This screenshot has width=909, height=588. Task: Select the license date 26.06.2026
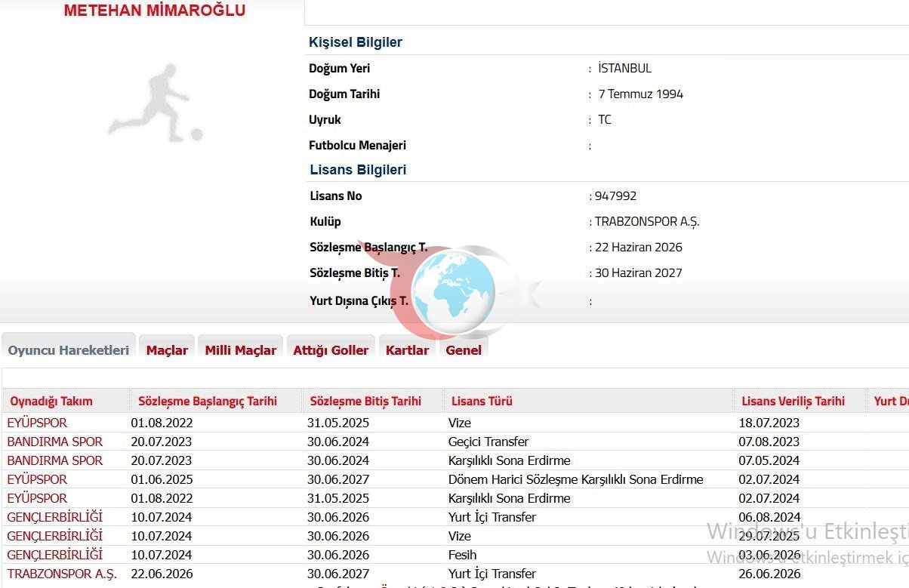tap(769, 574)
